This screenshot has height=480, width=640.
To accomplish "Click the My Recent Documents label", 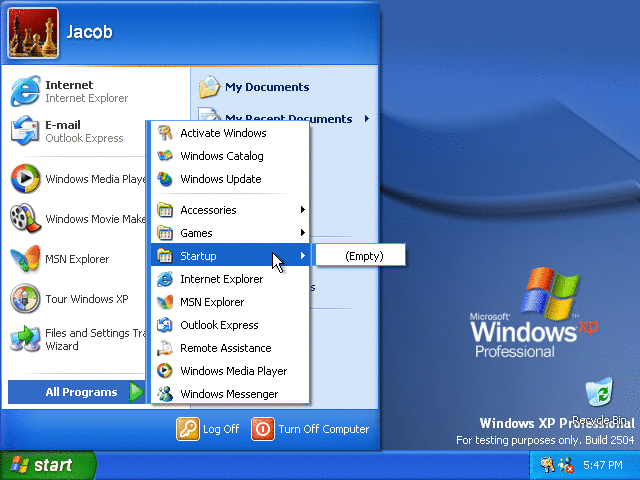I will (289, 119).
